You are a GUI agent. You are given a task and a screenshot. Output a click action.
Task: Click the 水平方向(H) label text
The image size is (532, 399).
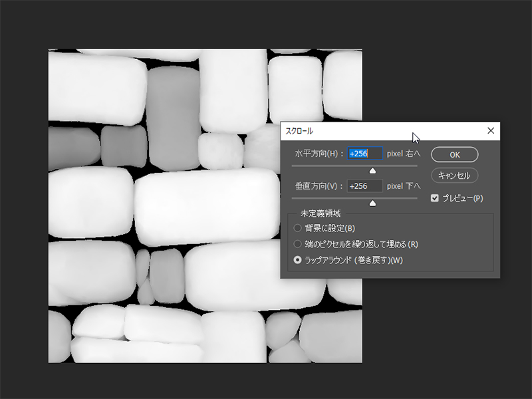319,154
